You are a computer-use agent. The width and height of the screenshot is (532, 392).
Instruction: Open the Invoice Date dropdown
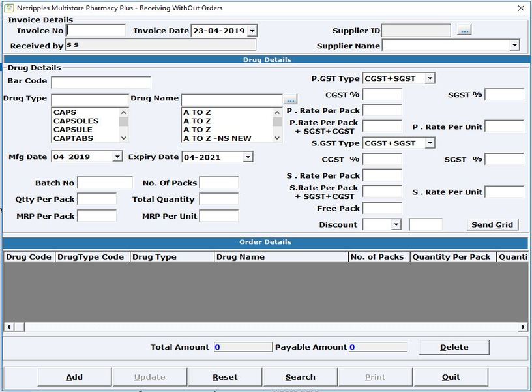(x=252, y=31)
